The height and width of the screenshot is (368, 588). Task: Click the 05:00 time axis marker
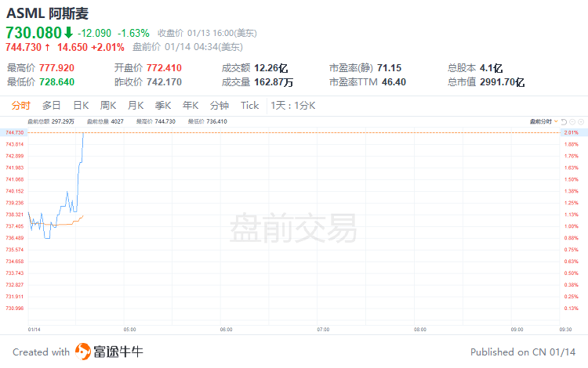click(x=129, y=330)
